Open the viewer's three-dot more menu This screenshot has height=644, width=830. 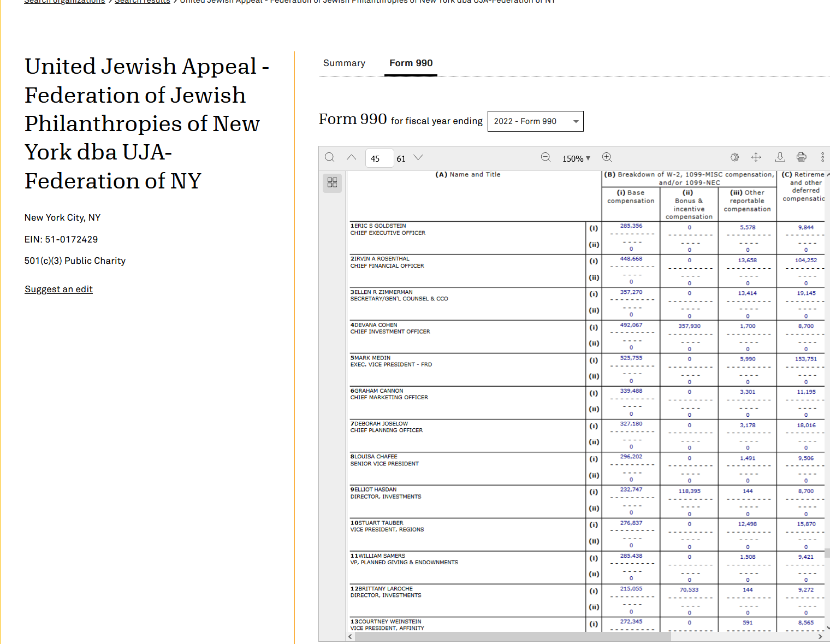pyautogui.click(x=822, y=158)
